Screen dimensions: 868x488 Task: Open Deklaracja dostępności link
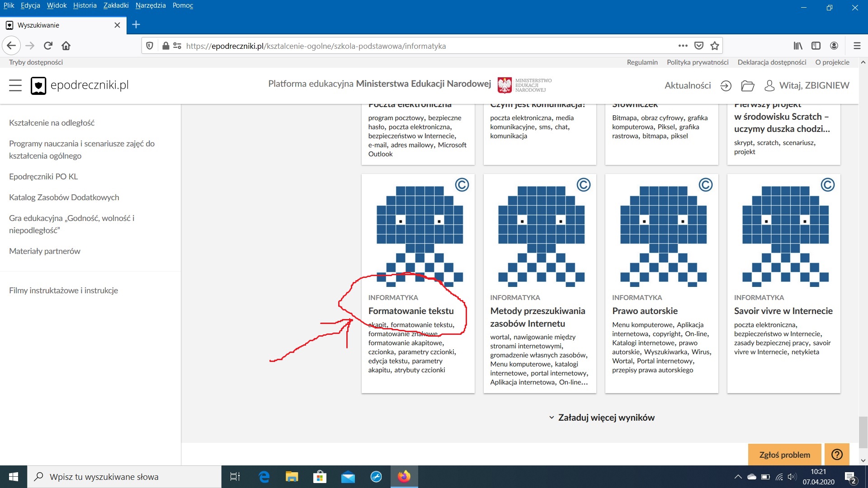(772, 62)
